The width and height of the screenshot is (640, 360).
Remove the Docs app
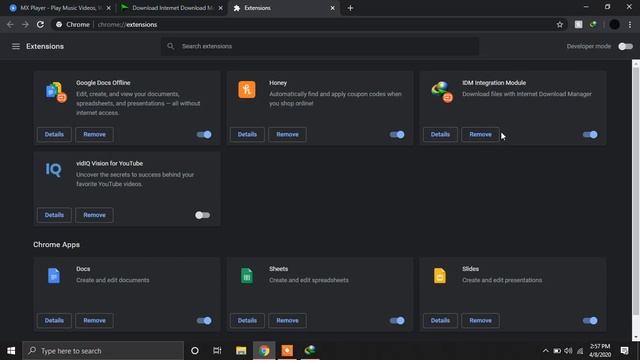pos(94,320)
